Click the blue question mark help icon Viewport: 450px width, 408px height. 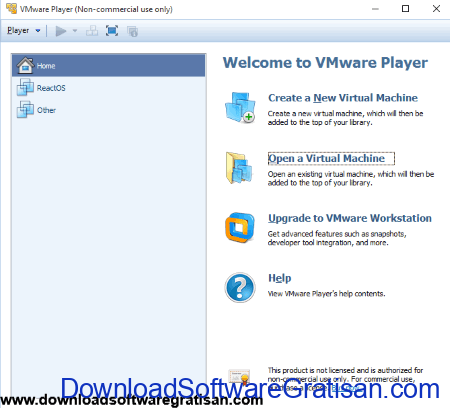point(240,287)
